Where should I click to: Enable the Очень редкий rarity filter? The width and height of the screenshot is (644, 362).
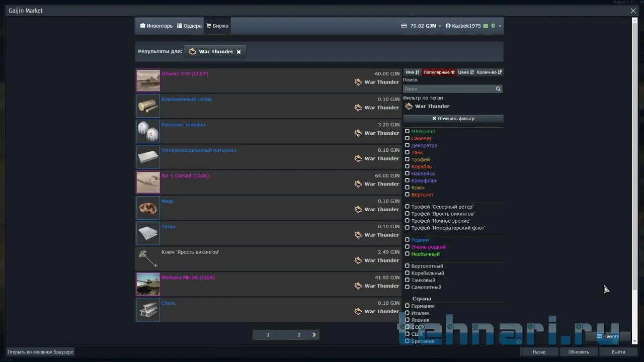(x=407, y=247)
